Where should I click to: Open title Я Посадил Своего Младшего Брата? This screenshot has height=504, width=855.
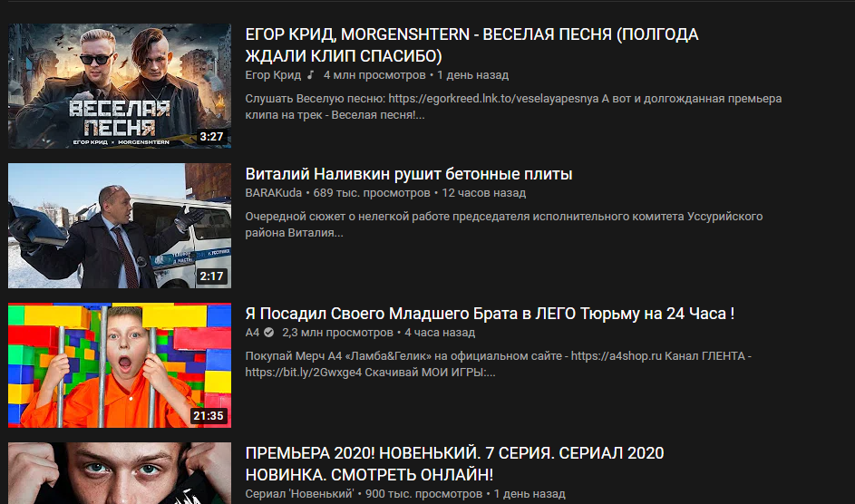490,314
